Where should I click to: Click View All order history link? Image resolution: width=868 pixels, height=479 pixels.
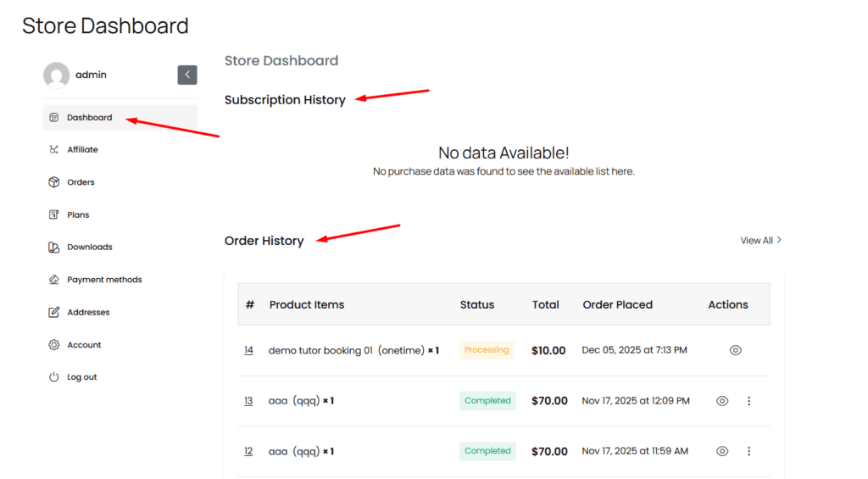click(x=760, y=241)
